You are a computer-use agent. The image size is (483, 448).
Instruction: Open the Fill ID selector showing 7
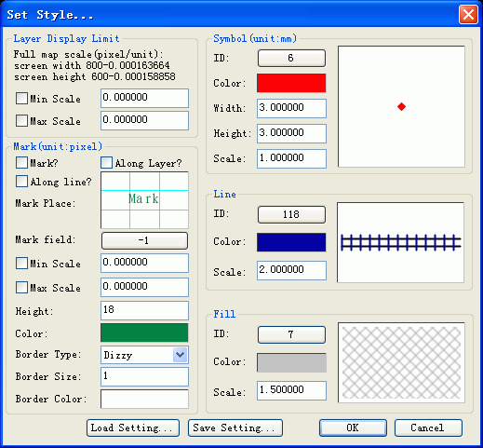coord(291,334)
